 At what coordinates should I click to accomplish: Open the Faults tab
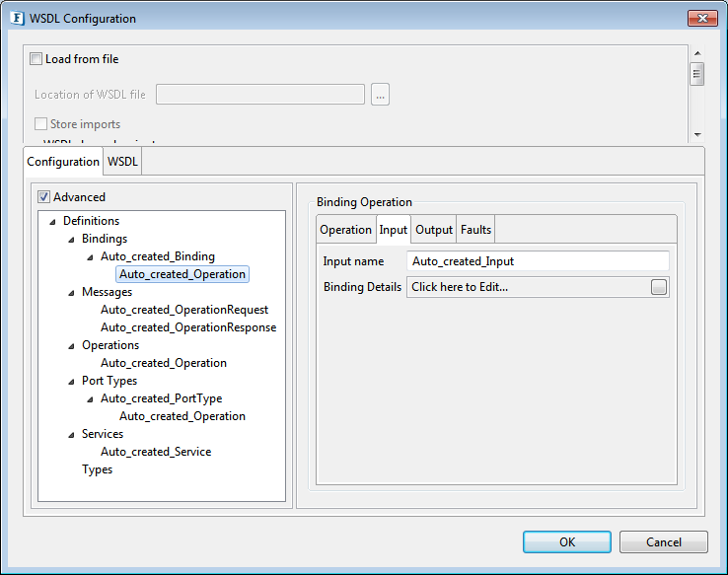pos(475,230)
